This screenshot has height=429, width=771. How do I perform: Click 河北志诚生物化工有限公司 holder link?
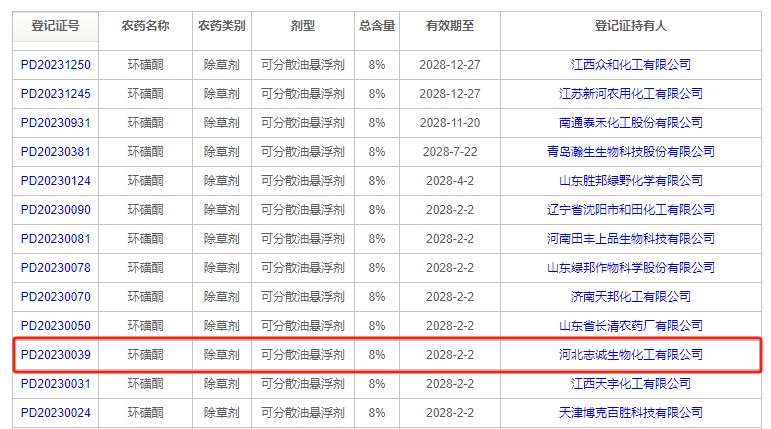(x=630, y=355)
